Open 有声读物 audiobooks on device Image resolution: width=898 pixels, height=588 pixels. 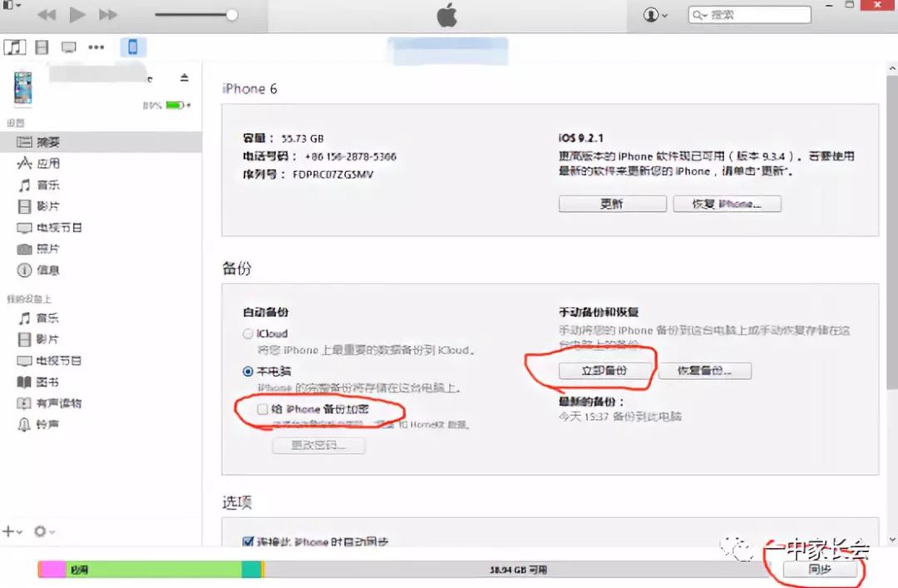tap(50, 403)
